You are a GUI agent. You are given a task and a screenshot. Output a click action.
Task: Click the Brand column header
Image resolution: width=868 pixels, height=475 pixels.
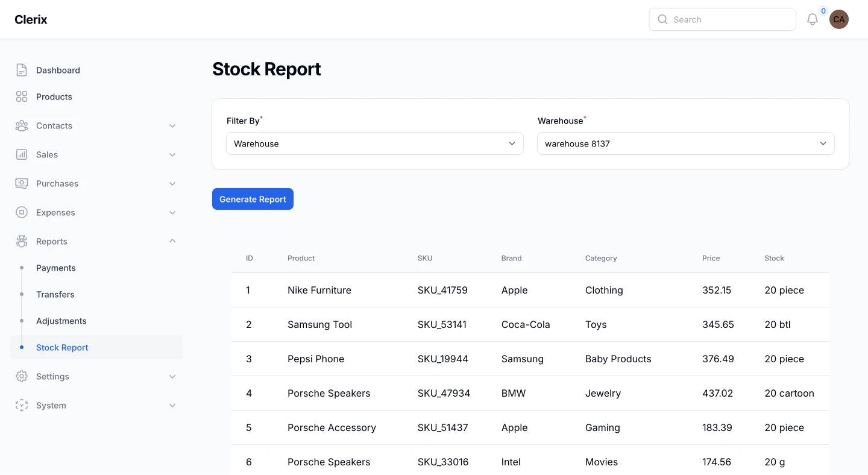point(512,258)
